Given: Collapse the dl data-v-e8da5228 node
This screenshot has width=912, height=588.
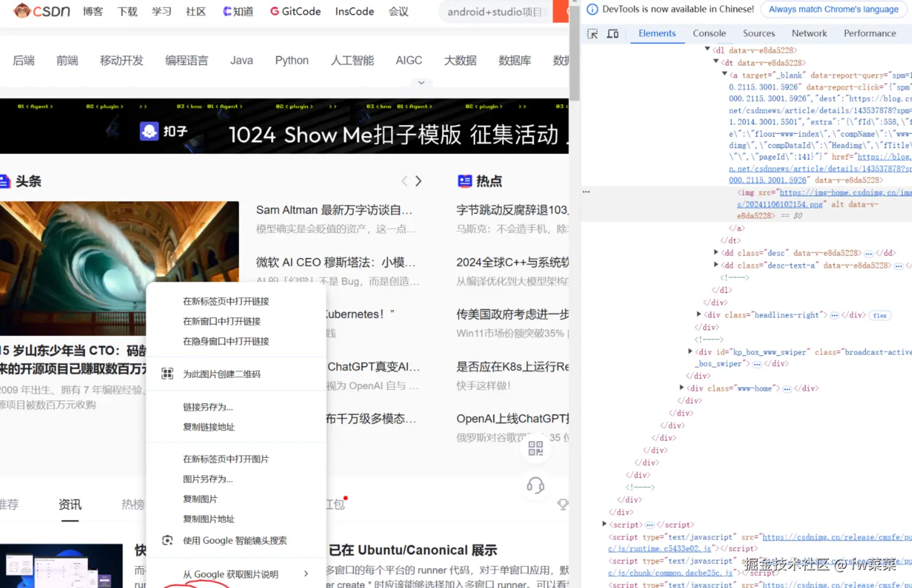Looking at the screenshot, I should point(708,49).
